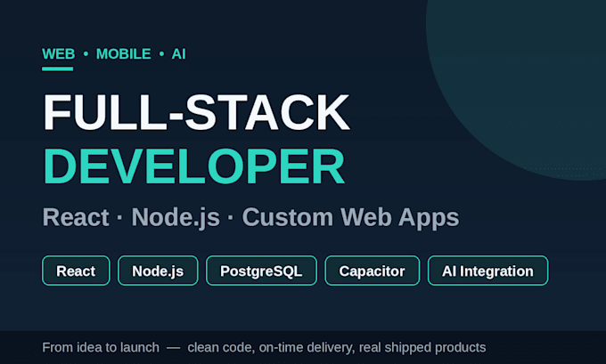Click 'clean code' in the footer
Viewport: 606px width, 364px height.
pyautogui.click(x=220, y=347)
